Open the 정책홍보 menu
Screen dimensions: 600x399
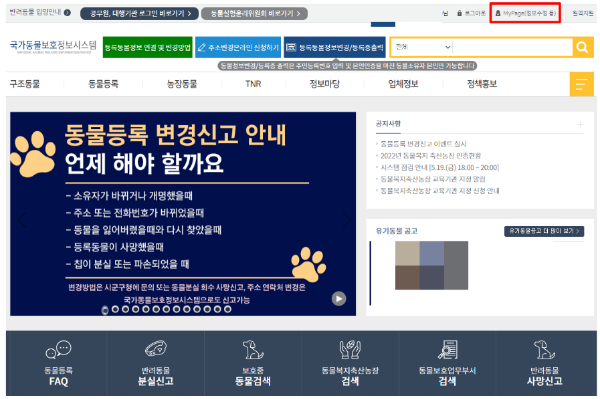click(482, 84)
